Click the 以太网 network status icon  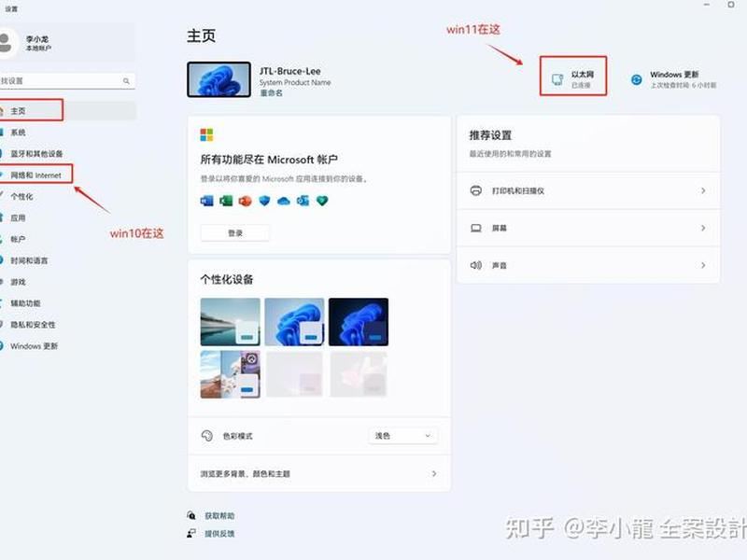(x=557, y=79)
